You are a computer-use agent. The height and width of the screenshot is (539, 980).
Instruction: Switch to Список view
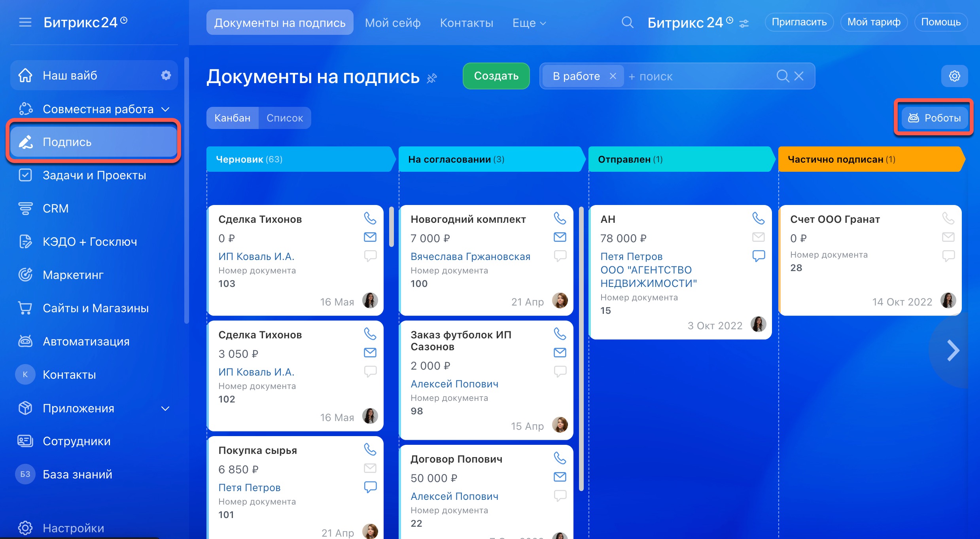click(285, 118)
